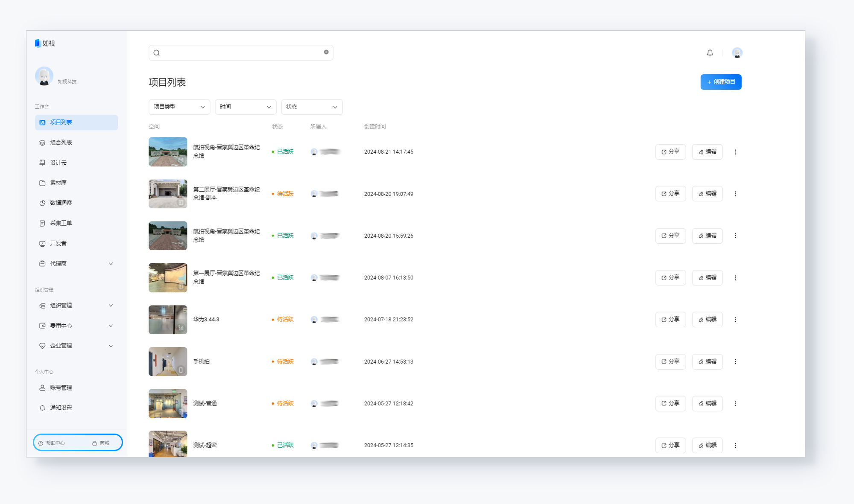Click the 创建项目 button
The width and height of the screenshot is (854, 504).
(x=721, y=82)
